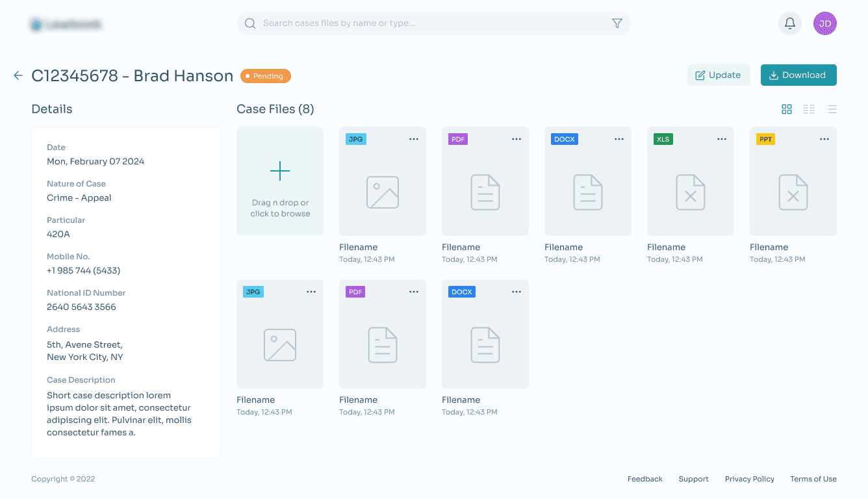Open the JD user avatar menu

click(x=825, y=23)
